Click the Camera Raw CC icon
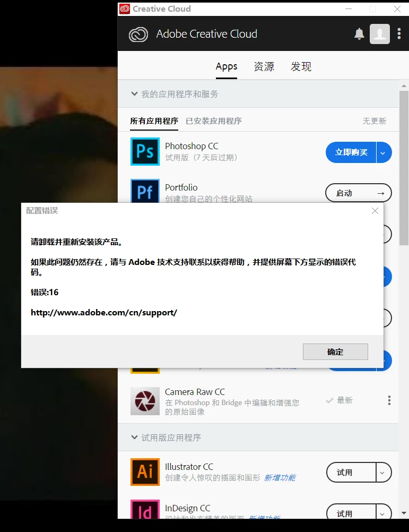 (145, 401)
